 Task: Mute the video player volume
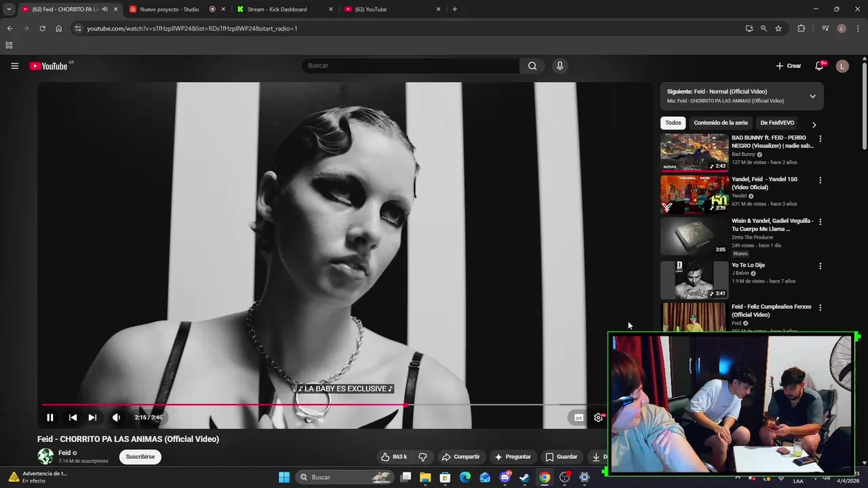click(x=116, y=418)
